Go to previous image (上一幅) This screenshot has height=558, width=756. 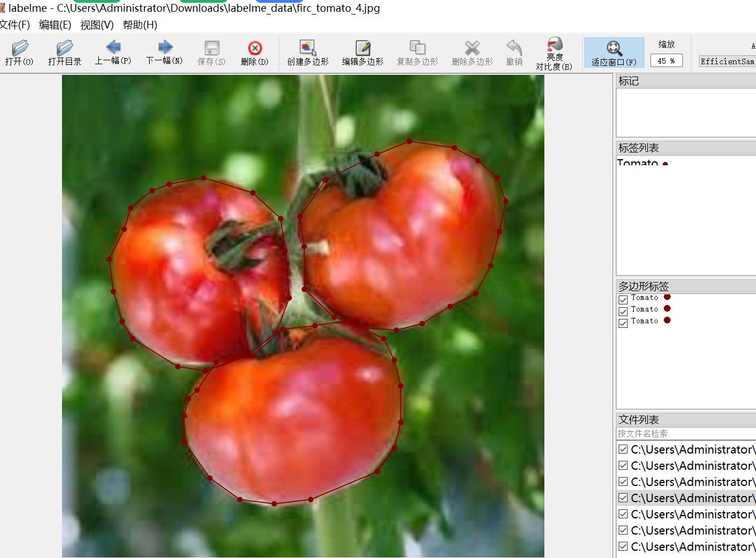pos(113,53)
